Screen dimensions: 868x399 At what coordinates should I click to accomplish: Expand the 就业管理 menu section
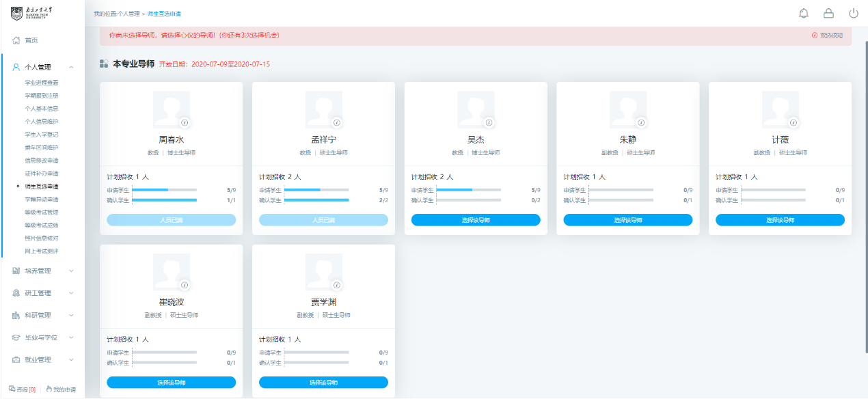click(71, 359)
